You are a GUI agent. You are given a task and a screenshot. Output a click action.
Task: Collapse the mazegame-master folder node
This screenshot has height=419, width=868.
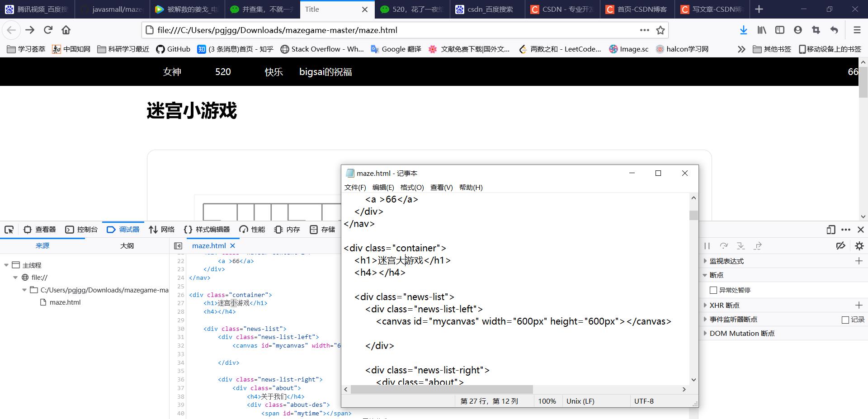[24, 290]
